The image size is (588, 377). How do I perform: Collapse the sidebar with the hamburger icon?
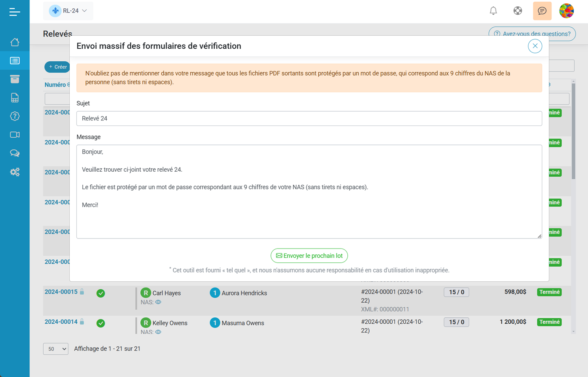15,12
